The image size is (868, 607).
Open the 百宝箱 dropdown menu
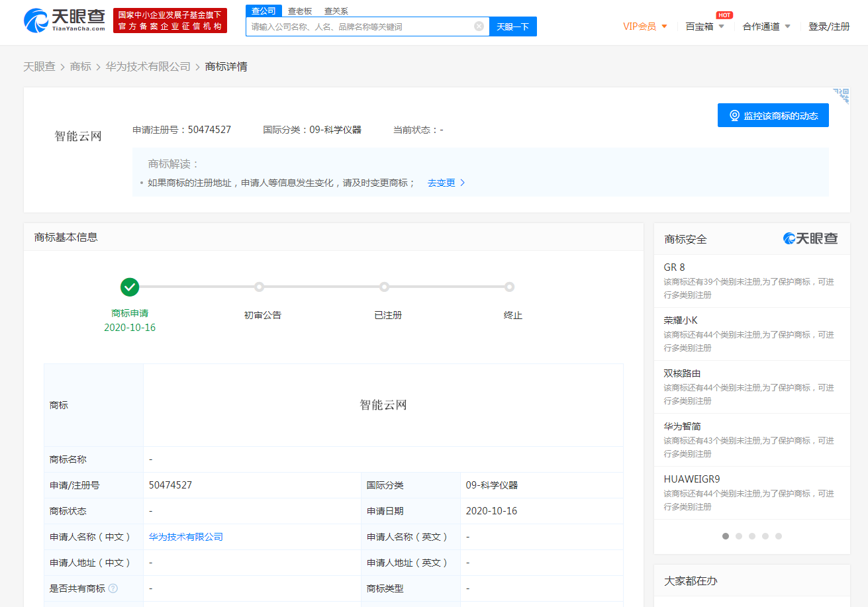point(704,26)
